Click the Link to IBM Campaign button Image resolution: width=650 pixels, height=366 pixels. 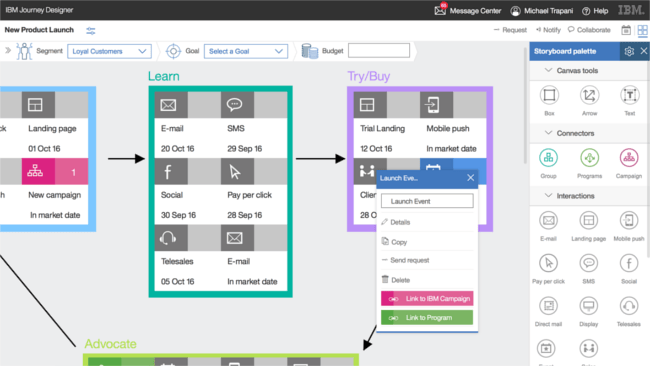(x=427, y=298)
